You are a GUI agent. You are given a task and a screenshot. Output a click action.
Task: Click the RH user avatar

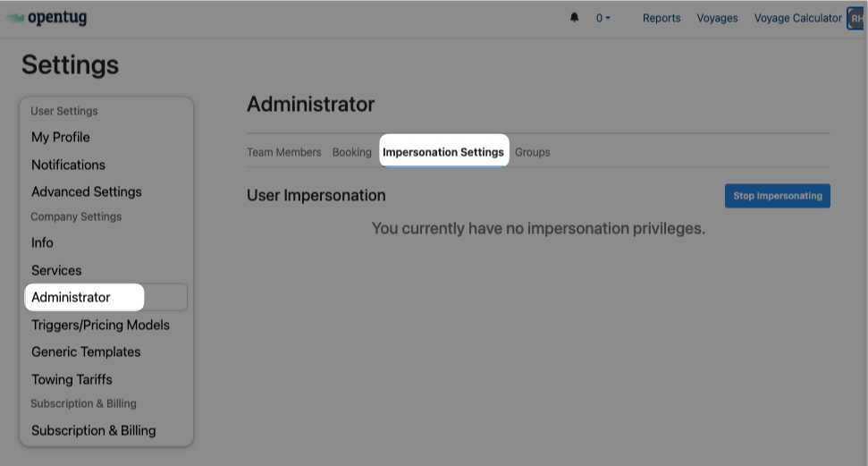pos(856,18)
